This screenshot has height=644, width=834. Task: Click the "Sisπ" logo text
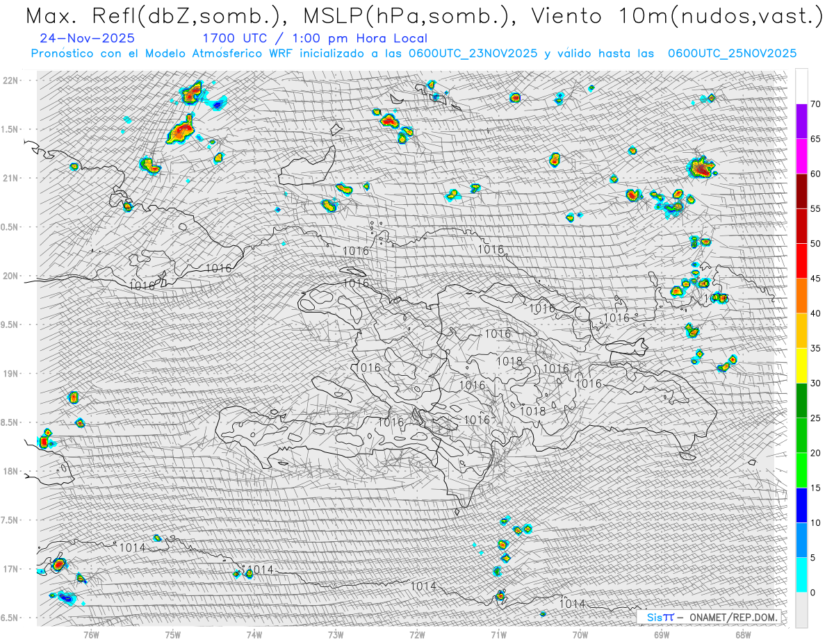[660, 617]
